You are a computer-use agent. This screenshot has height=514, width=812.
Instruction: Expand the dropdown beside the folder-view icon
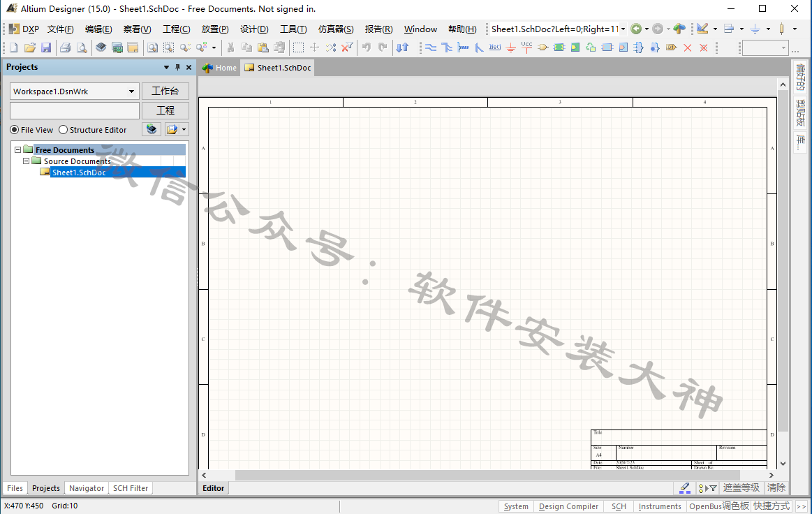pos(184,129)
